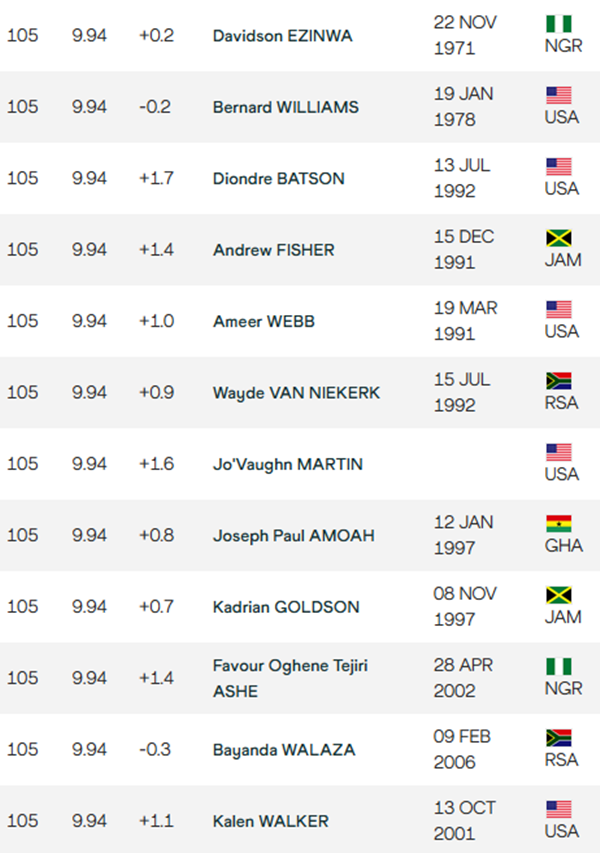The width and height of the screenshot is (600, 853).
Task: Click the USA flag in Kalen Walker's row
Action: pos(558,809)
